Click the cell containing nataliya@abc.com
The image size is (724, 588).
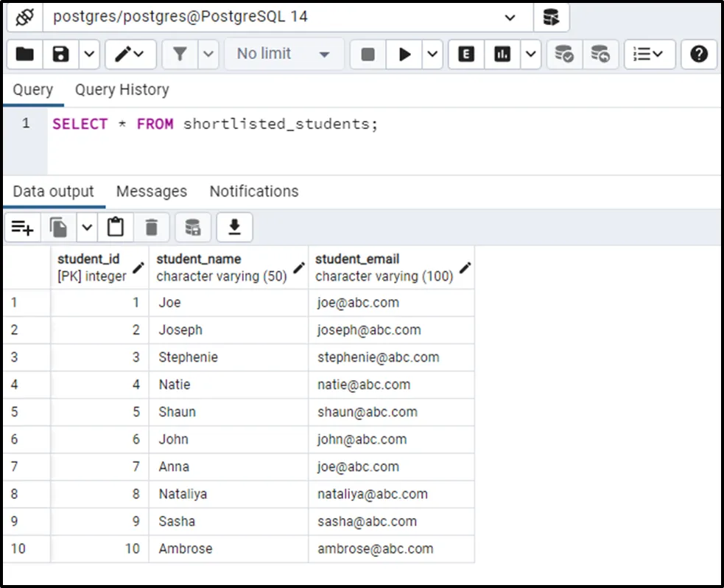point(373,494)
